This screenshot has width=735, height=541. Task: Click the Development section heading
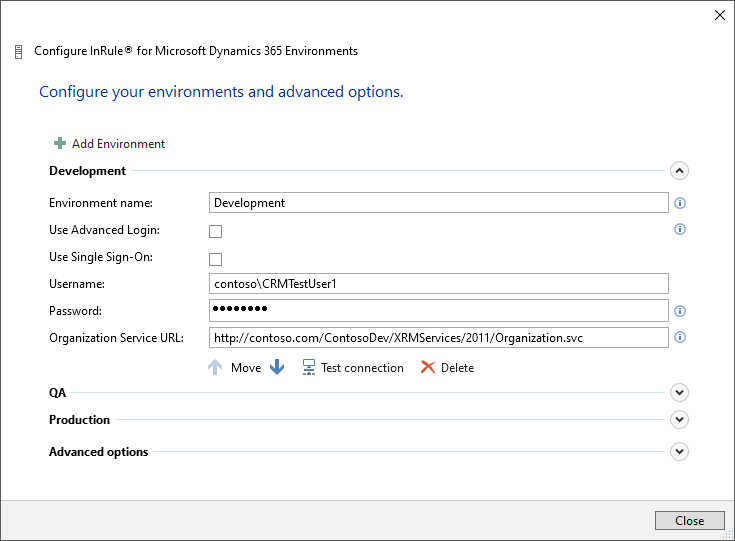pyautogui.click(x=88, y=171)
